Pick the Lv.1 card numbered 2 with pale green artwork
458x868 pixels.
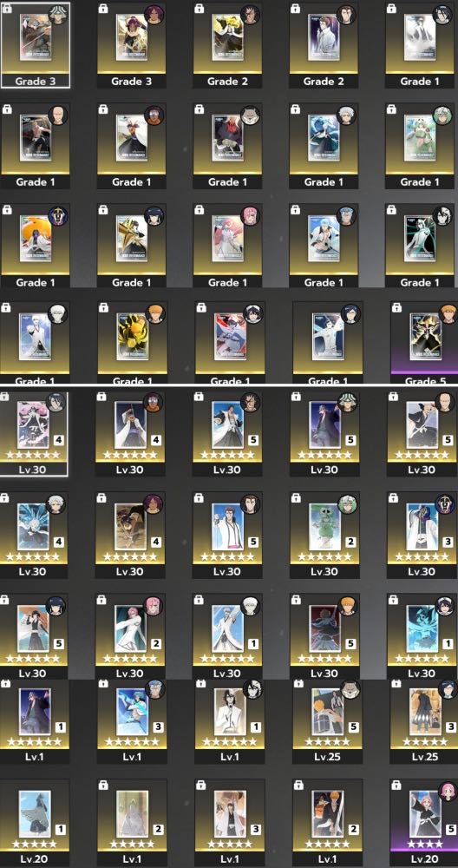132,823
